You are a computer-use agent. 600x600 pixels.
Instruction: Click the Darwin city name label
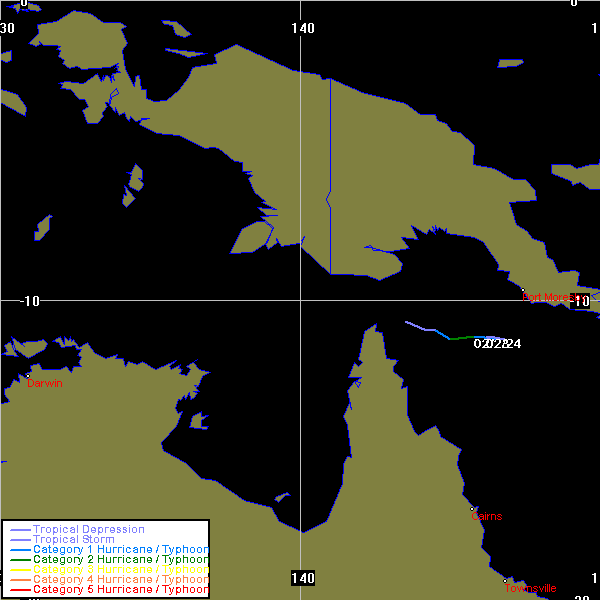point(45,383)
